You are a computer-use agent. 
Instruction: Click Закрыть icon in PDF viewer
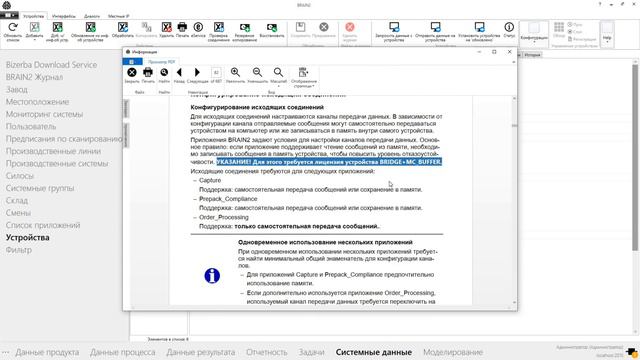coord(132,73)
